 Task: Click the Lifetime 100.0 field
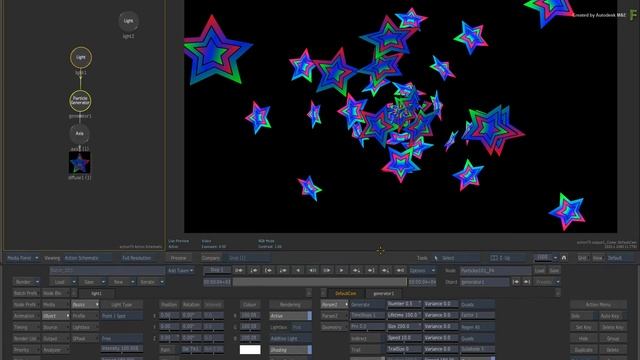[404, 316]
